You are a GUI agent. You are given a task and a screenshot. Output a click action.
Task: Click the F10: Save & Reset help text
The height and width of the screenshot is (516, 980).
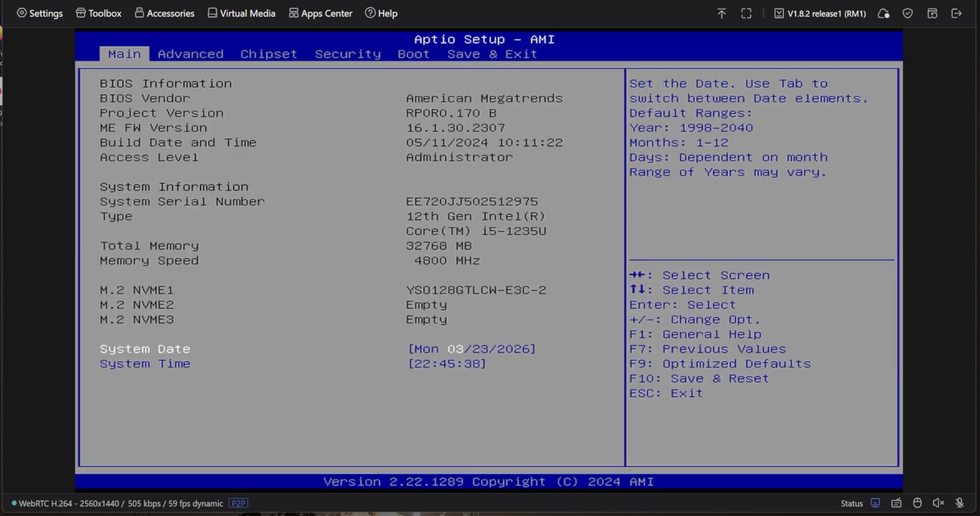(x=699, y=378)
